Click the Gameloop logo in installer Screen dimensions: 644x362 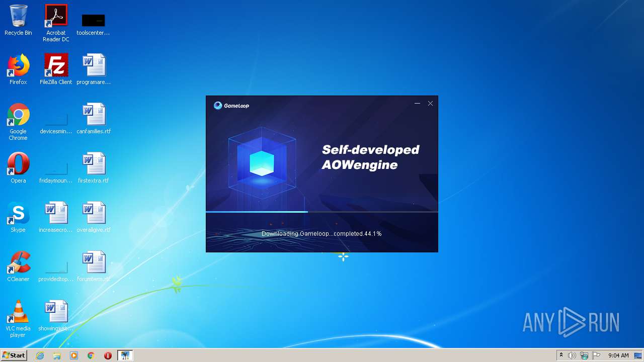(x=231, y=106)
